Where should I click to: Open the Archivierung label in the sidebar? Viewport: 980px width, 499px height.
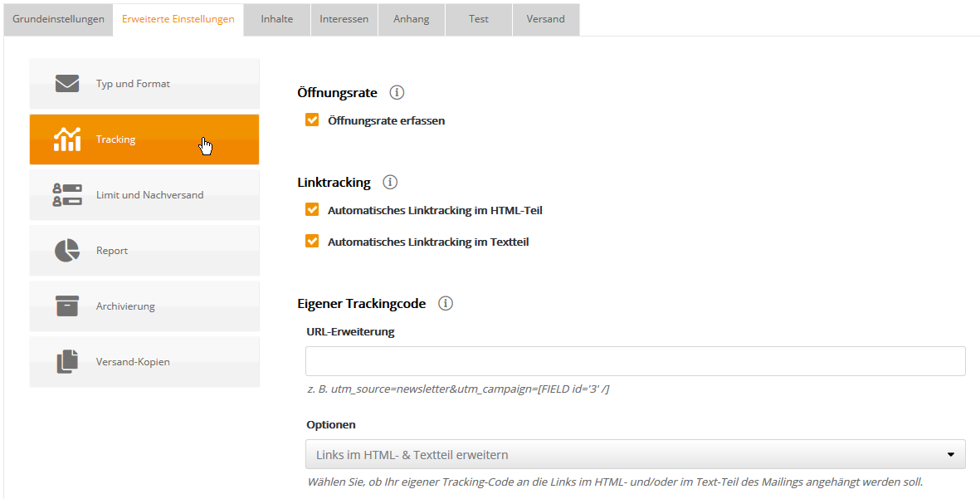125,306
